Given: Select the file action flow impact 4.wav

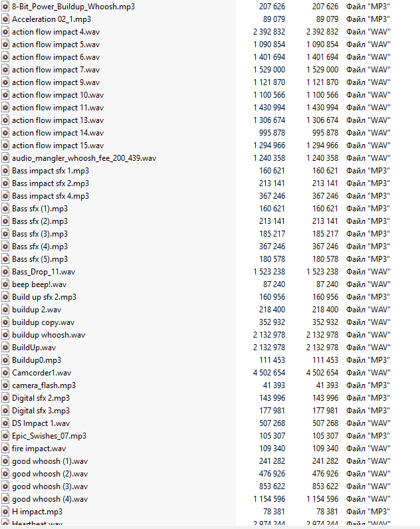Looking at the screenshot, I should tap(56, 32).
